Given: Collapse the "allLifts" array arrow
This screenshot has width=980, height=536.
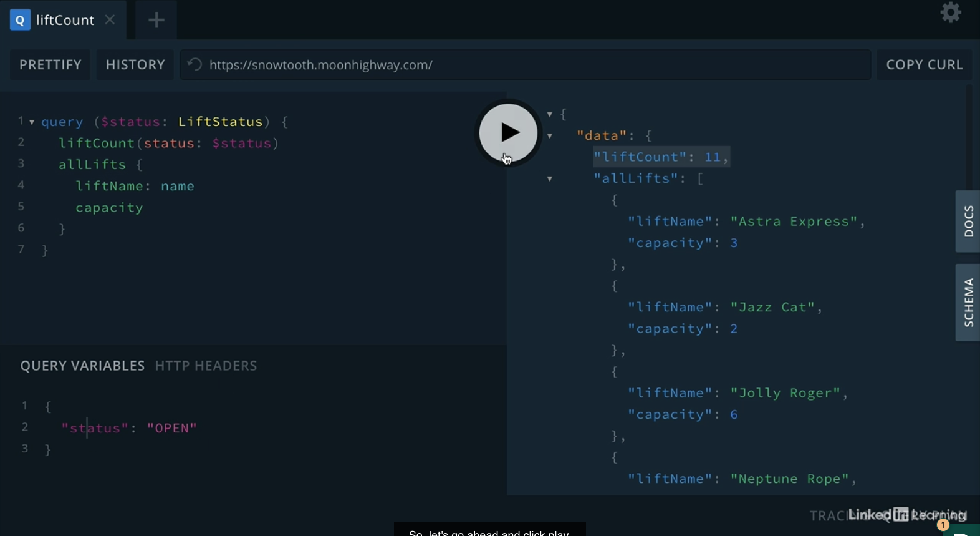Looking at the screenshot, I should click(x=550, y=179).
